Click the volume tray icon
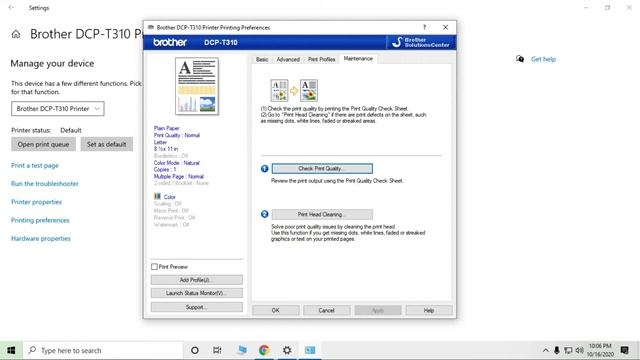The width and height of the screenshot is (640, 360). click(580, 350)
